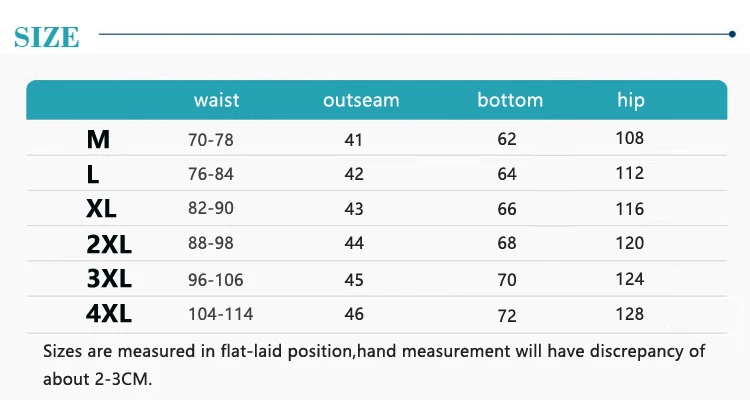Click the bottom column header
Image resolution: width=750 pixels, height=400 pixels.
pyautogui.click(x=510, y=100)
